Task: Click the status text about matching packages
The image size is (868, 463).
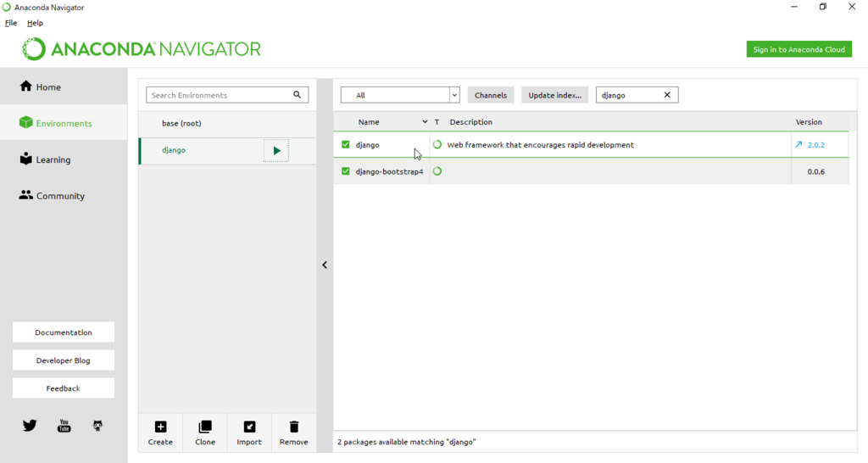Action: [407, 442]
